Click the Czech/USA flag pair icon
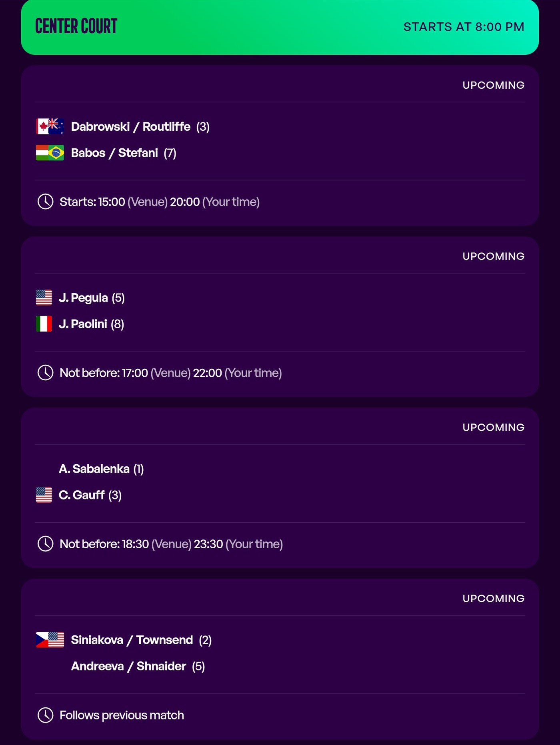This screenshot has width=560, height=745. [x=50, y=640]
